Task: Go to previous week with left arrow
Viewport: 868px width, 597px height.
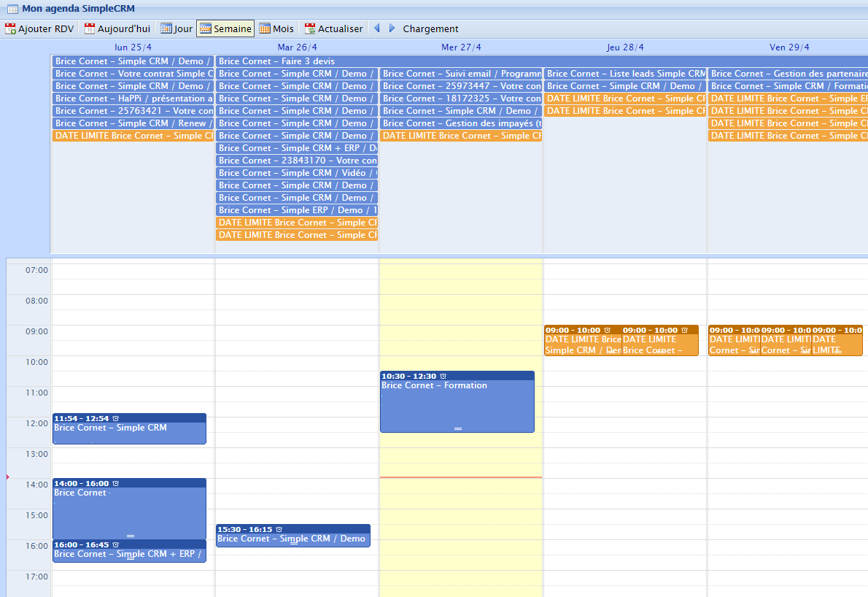Action: point(377,28)
